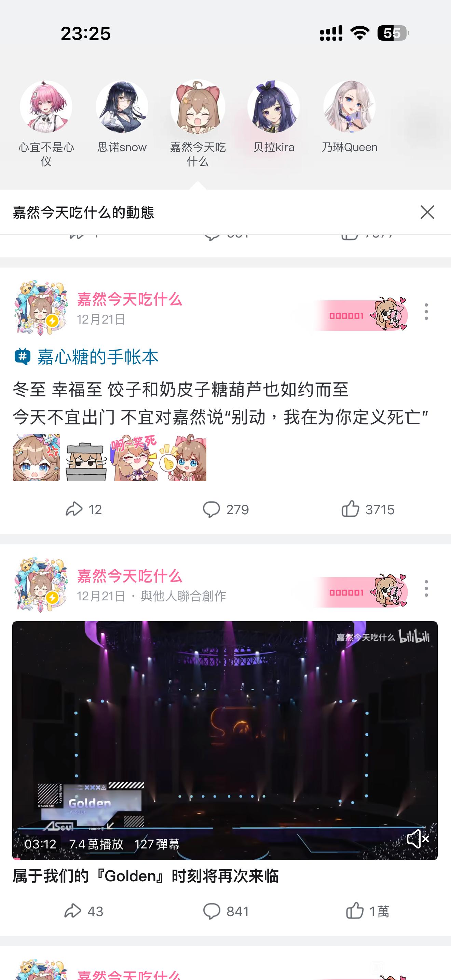This screenshot has width=451, height=980.
Task: Play the Golden concert video thumbnail
Action: click(x=225, y=740)
